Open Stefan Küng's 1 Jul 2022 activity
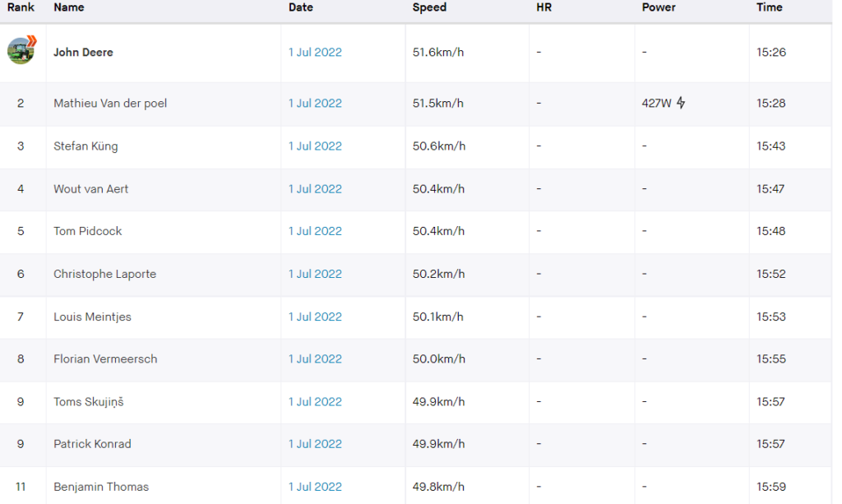 pos(315,146)
